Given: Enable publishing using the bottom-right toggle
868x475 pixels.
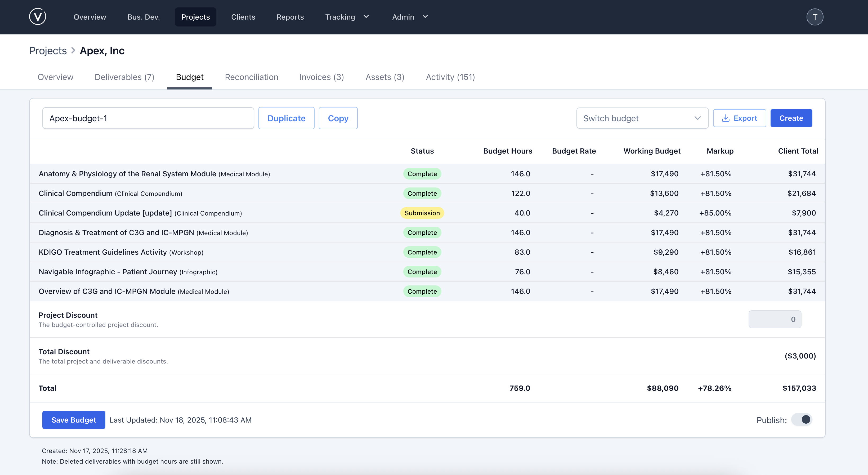Looking at the screenshot, I should (x=802, y=420).
